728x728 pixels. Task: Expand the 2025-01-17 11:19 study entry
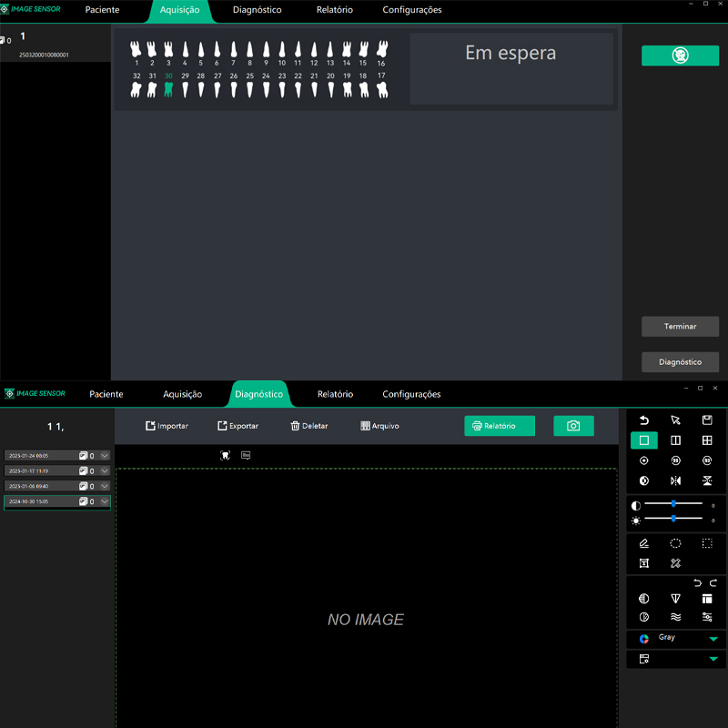(105, 470)
